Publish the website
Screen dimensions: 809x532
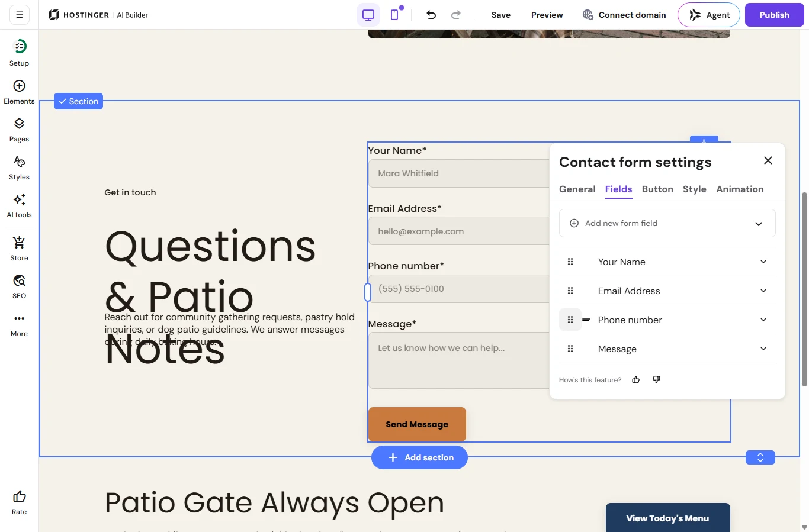775,15
